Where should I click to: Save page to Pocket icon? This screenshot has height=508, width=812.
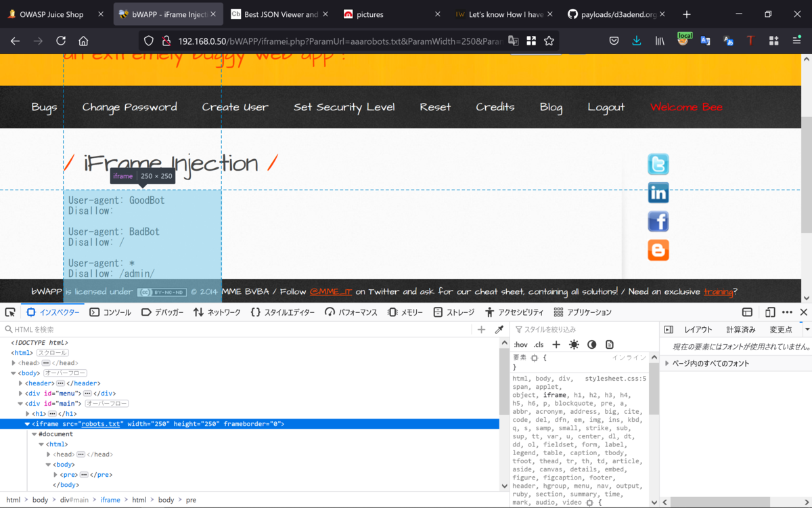click(x=614, y=41)
